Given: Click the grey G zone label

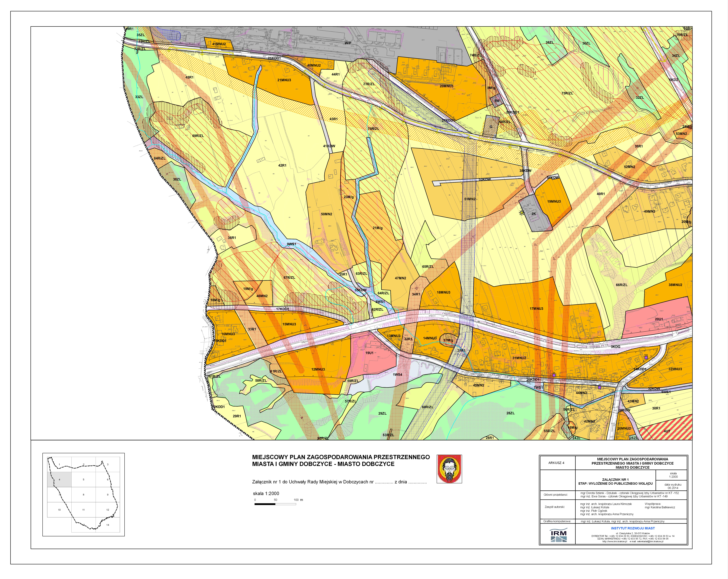Looking at the screenshot, I should tap(491, 127).
